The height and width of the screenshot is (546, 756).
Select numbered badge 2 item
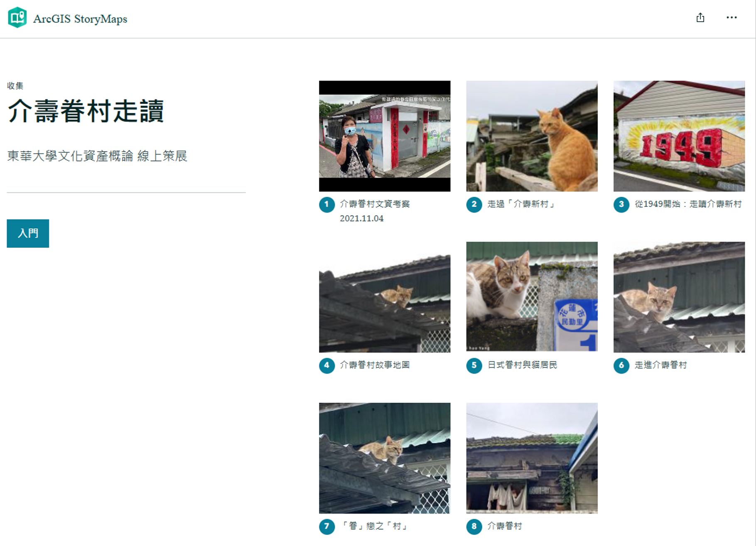474,204
